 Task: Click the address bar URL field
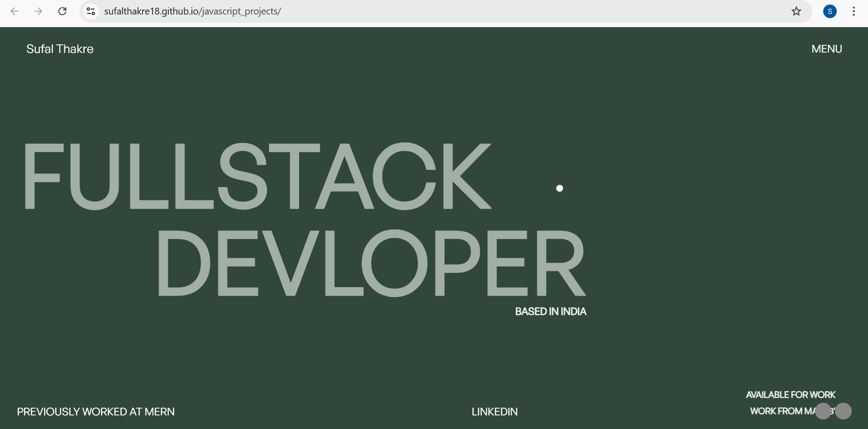(407, 11)
